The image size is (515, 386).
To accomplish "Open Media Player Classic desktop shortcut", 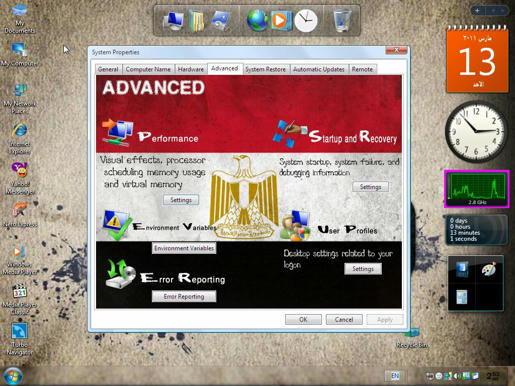I will 20,299.
